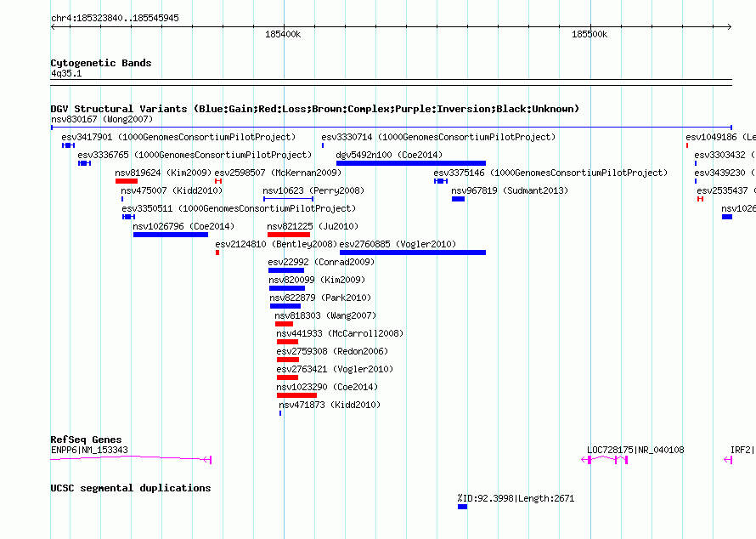This screenshot has height=539, width=756.
Task: Select the DGV Structural Variants track title
Action: coord(315,109)
